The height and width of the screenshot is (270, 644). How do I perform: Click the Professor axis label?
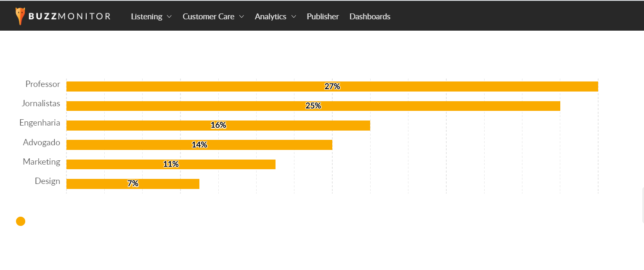(x=42, y=84)
